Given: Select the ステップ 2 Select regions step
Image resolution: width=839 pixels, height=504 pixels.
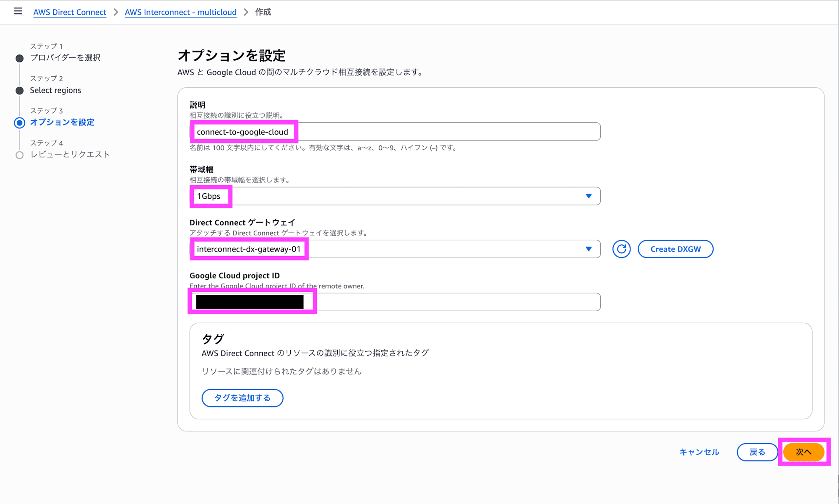Looking at the screenshot, I should pos(55,90).
